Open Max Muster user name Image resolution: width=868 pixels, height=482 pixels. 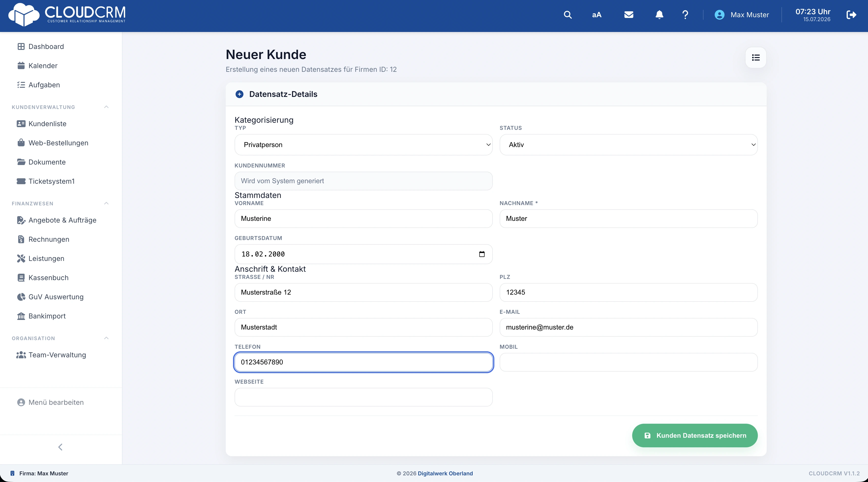(750, 15)
